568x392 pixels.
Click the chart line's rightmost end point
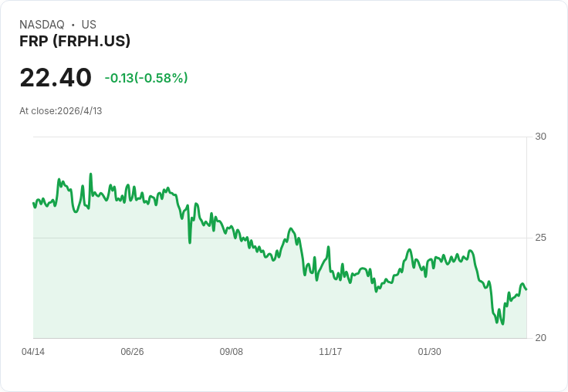pos(526,289)
